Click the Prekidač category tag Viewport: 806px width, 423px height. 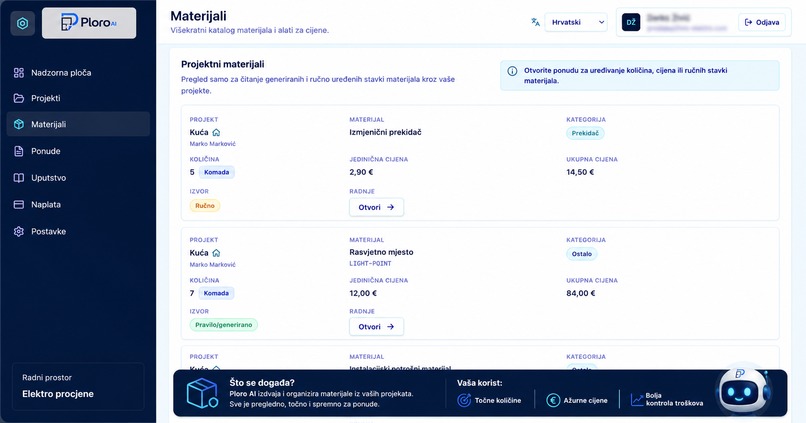click(585, 133)
